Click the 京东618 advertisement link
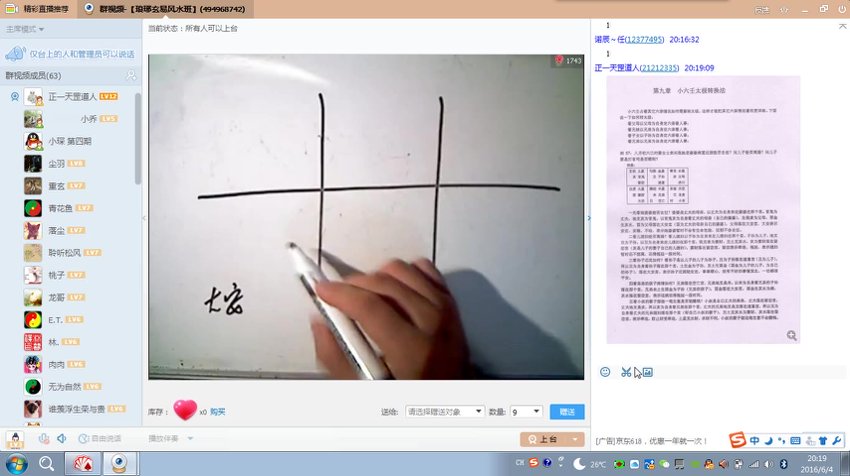850x476 pixels. 651,441
